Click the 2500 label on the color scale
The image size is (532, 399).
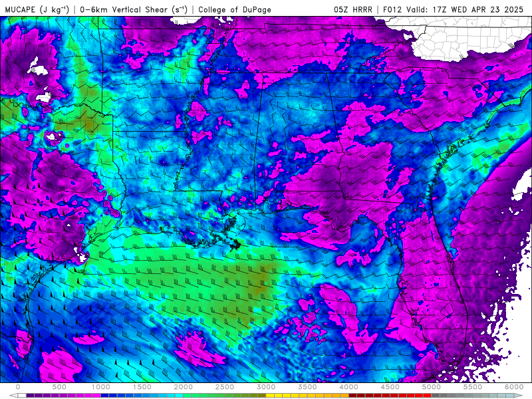pyautogui.click(x=225, y=387)
